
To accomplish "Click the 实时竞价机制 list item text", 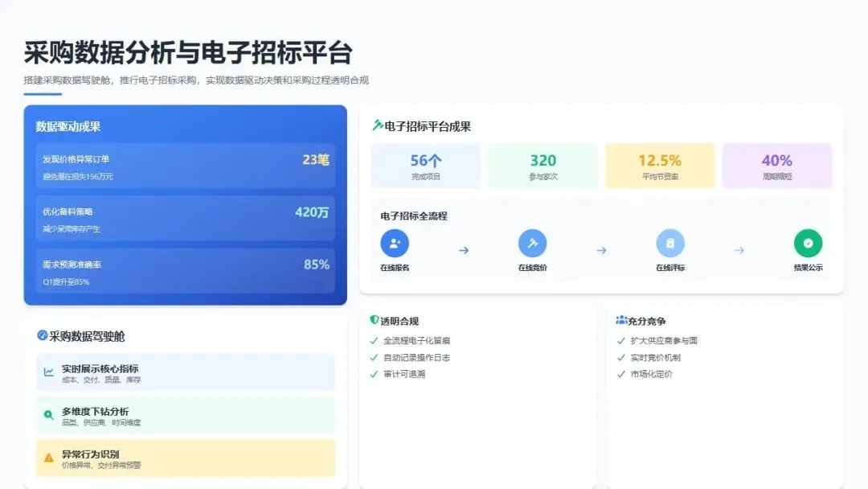I will 656,358.
